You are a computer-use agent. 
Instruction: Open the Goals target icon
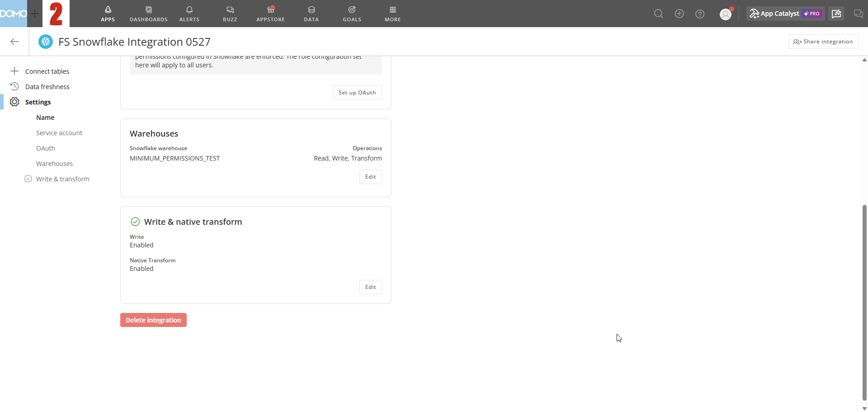click(x=352, y=9)
